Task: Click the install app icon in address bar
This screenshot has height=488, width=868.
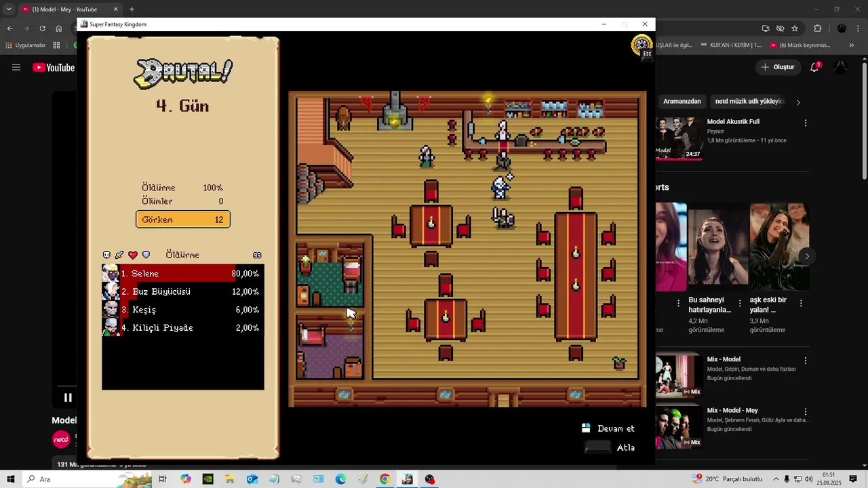Action: [766, 28]
